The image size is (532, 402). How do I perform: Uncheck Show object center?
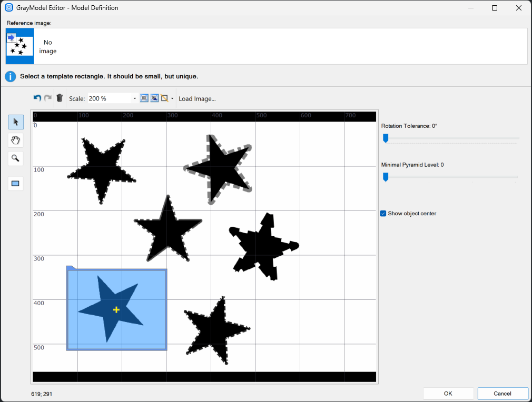tap(383, 214)
